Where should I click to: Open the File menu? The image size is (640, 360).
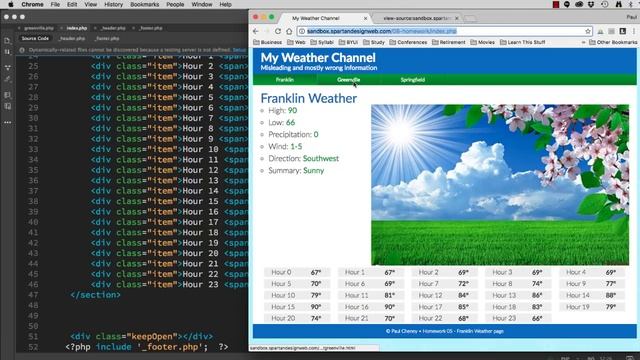[x=55, y=4]
